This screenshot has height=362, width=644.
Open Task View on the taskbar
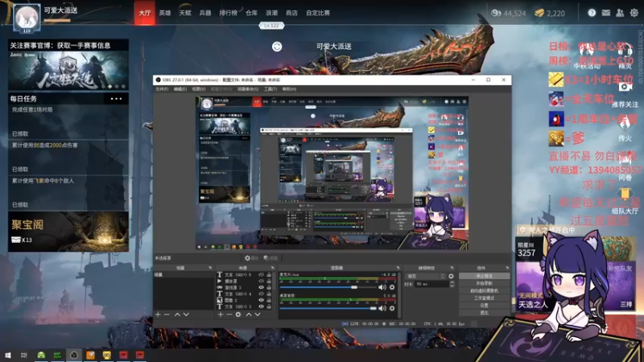coord(24,355)
